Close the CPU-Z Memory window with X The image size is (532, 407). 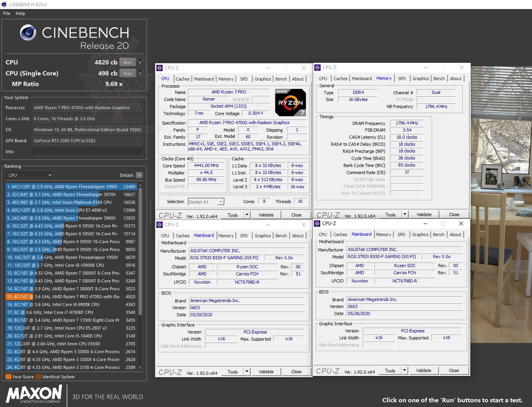tap(462, 68)
